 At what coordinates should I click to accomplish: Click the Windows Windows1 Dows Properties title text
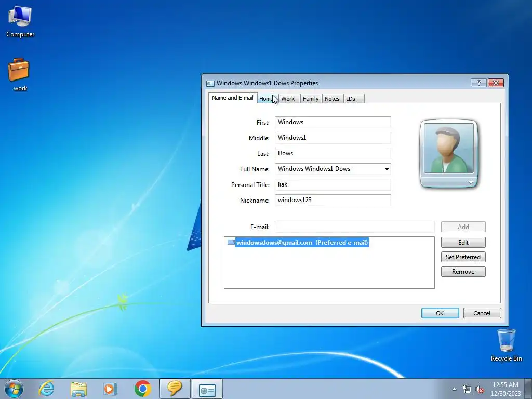268,83
